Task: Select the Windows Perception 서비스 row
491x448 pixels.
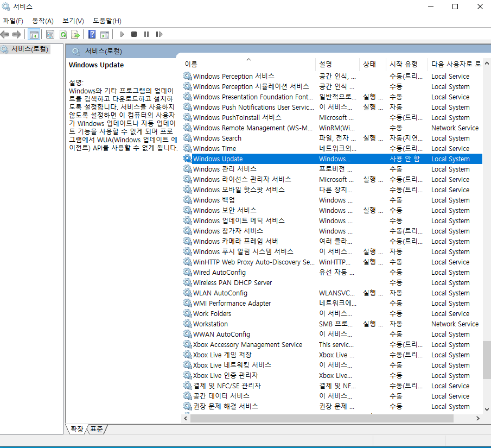Action: click(x=332, y=76)
